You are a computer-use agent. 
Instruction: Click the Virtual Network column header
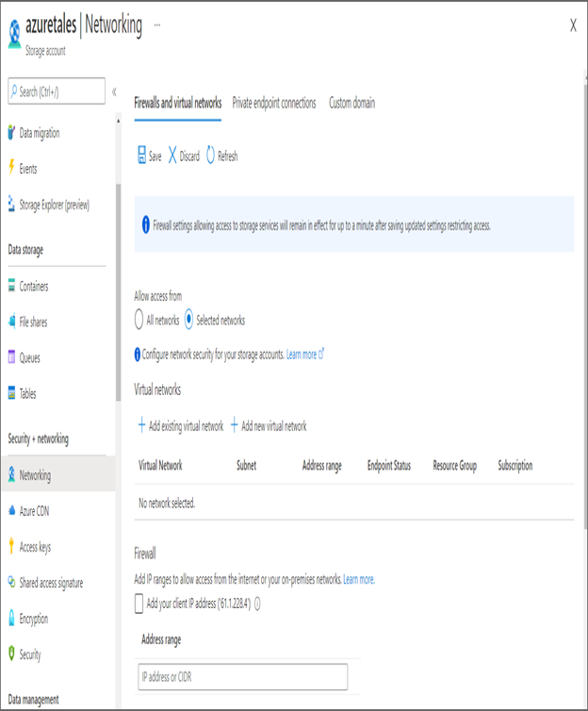point(160,465)
